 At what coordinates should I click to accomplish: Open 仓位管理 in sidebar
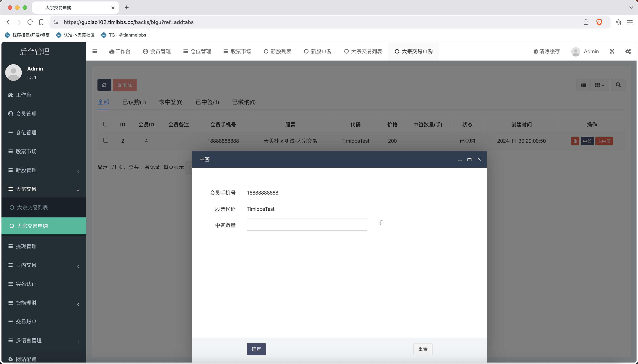[44, 133]
